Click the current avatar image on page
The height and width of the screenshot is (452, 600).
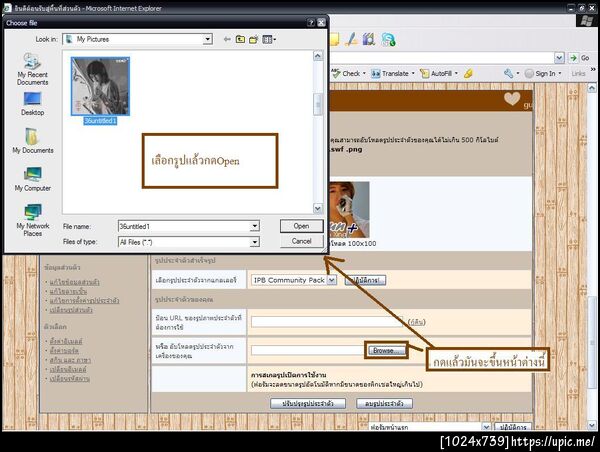[349, 210]
